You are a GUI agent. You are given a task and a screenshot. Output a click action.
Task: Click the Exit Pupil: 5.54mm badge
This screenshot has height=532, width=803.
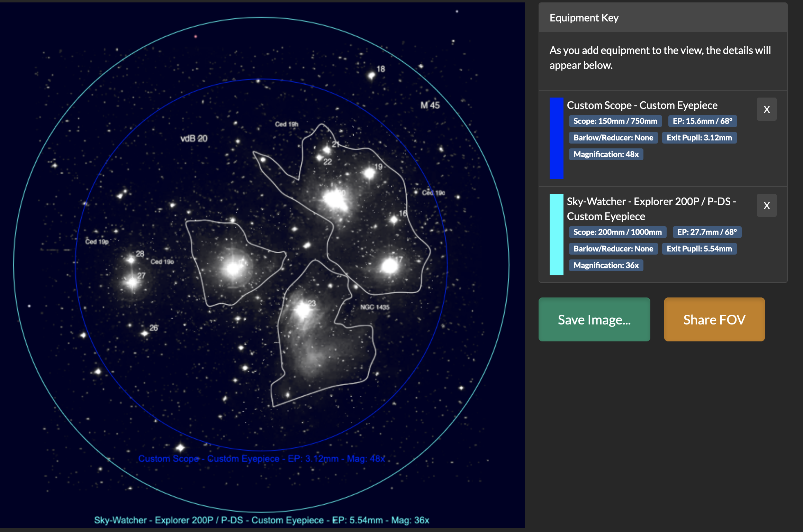tap(699, 249)
